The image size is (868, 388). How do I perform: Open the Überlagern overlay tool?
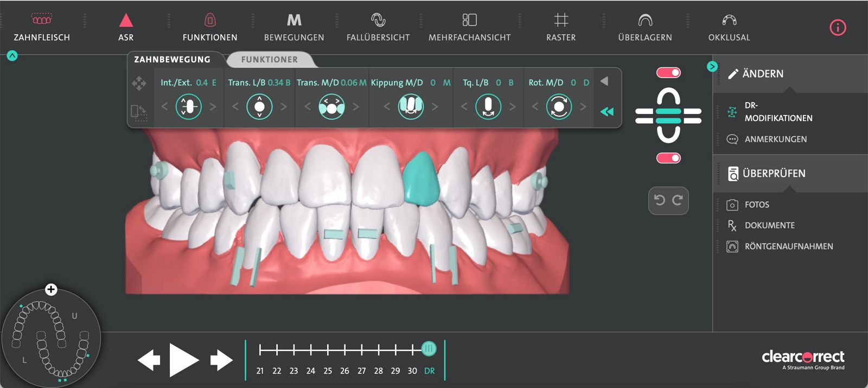click(x=645, y=21)
